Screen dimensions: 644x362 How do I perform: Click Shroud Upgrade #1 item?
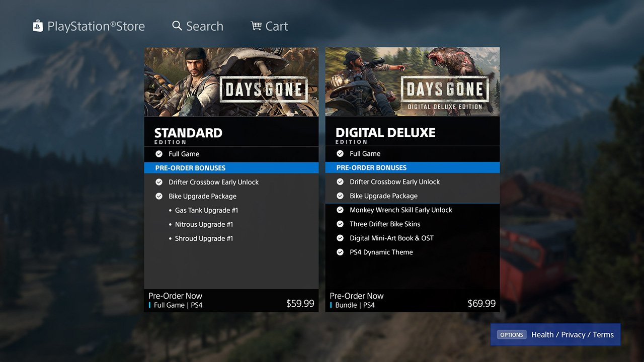click(204, 238)
